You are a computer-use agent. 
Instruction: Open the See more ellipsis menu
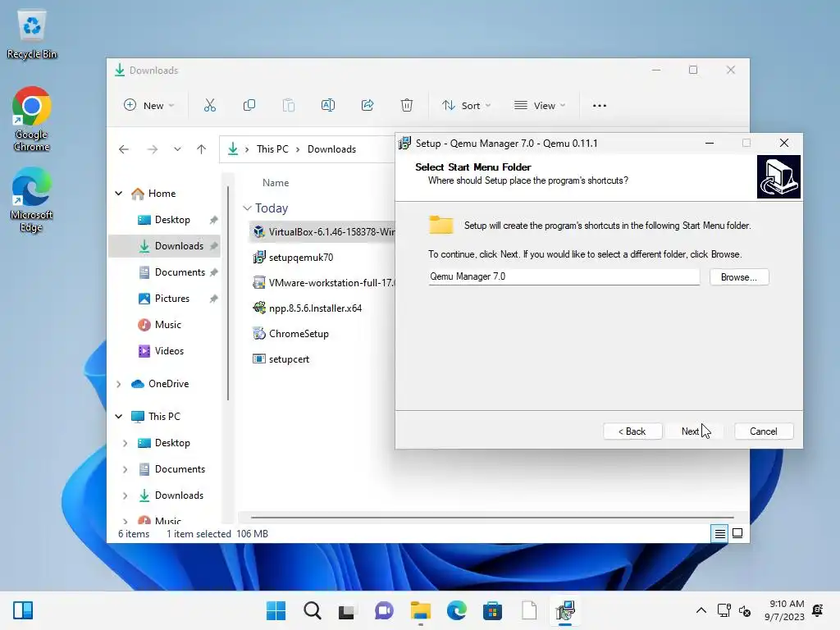point(600,106)
